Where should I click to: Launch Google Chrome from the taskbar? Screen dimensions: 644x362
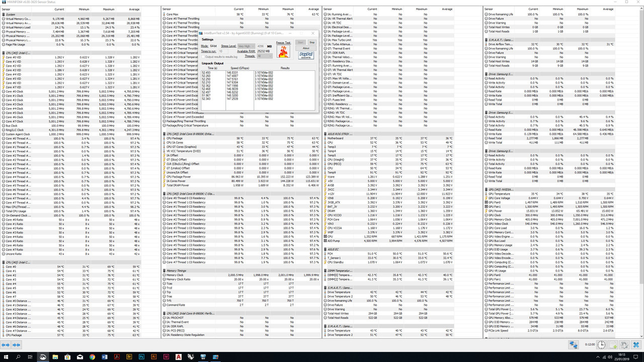(92, 357)
